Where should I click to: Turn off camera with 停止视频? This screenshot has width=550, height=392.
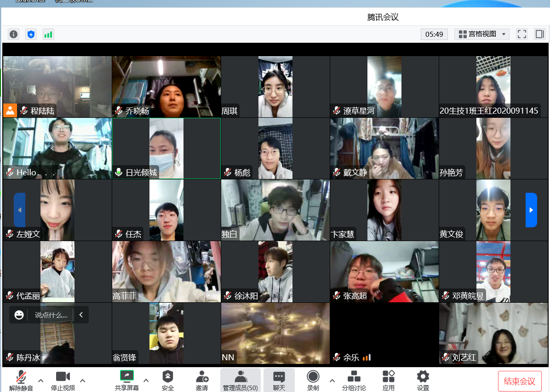click(x=63, y=380)
